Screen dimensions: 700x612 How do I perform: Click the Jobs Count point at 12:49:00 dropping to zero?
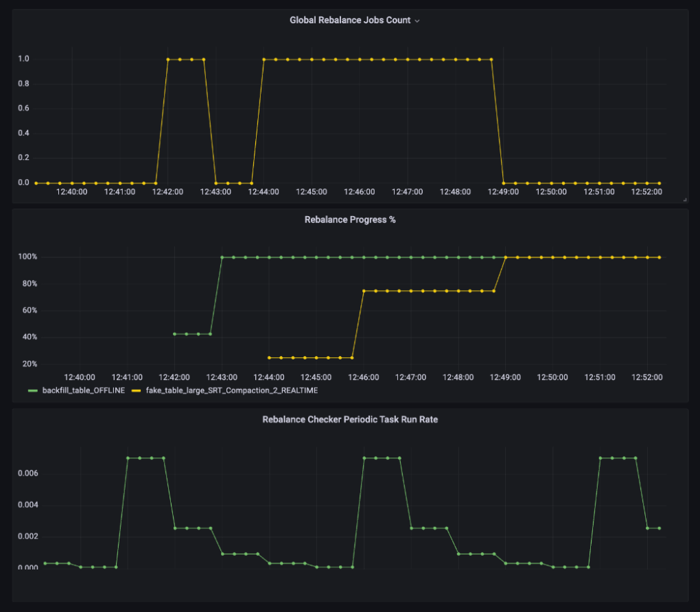point(504,183)
